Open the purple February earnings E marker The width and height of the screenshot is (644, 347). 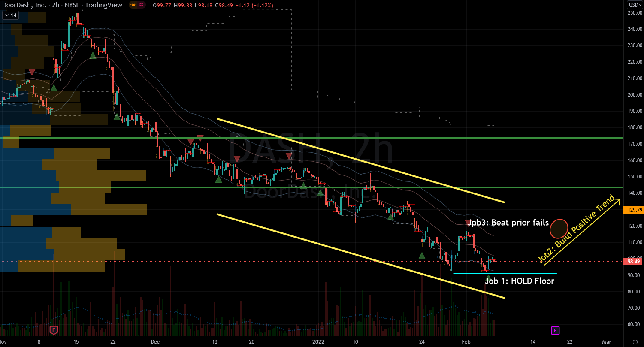555,330
